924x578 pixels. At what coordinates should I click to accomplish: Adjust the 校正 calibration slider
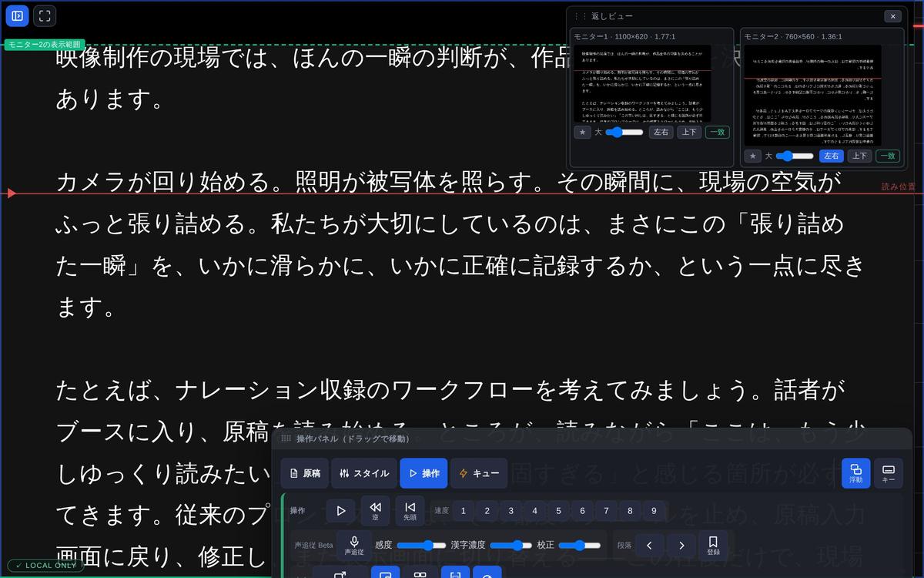580,545
